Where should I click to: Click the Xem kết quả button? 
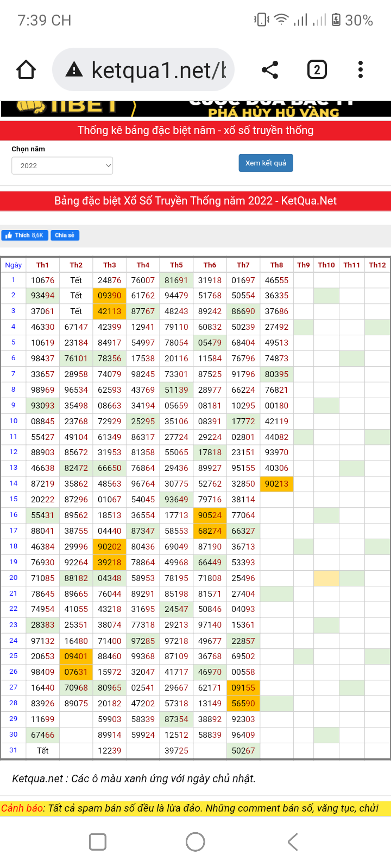tap(266, 163)
